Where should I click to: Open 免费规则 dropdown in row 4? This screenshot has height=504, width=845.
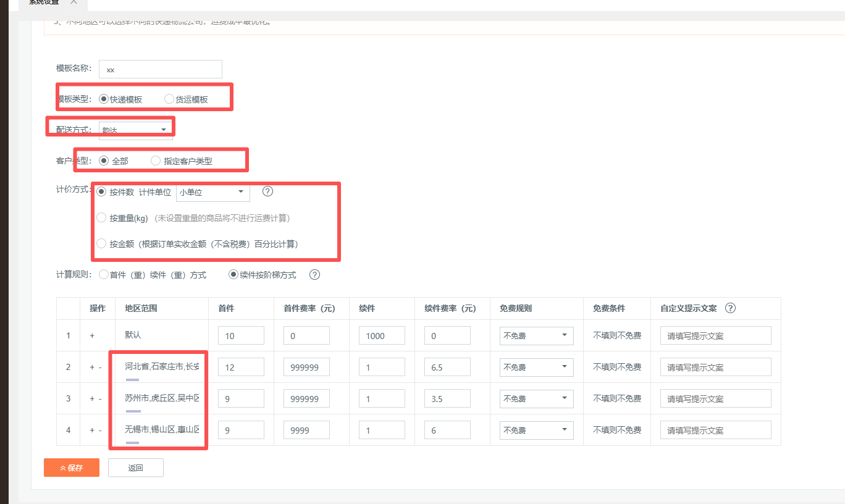[x=537, y=430]
